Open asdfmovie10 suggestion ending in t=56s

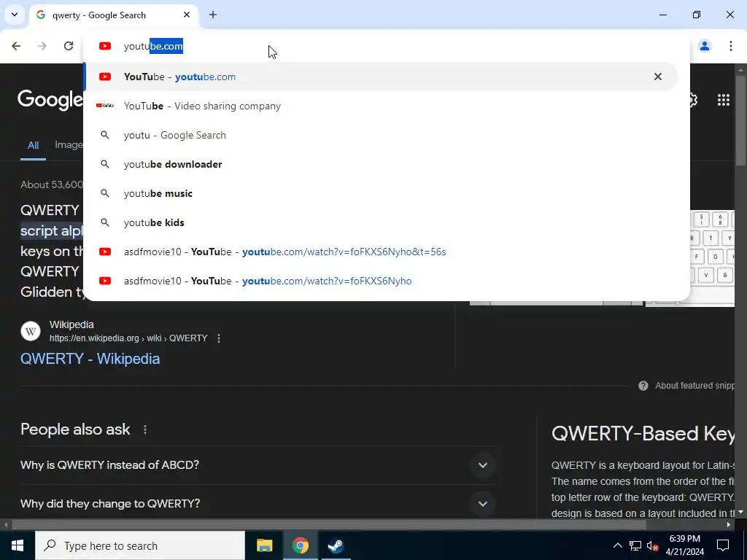tap(381, 252)
